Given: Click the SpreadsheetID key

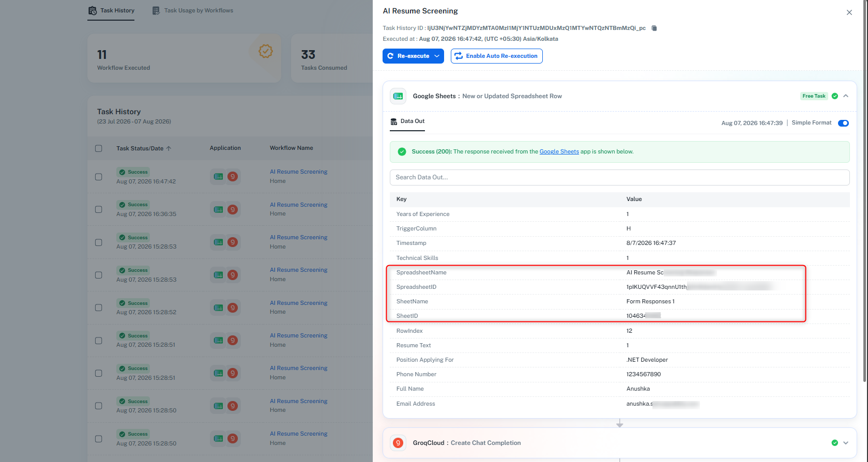Looking at the screenshot, I should point(416,287).
